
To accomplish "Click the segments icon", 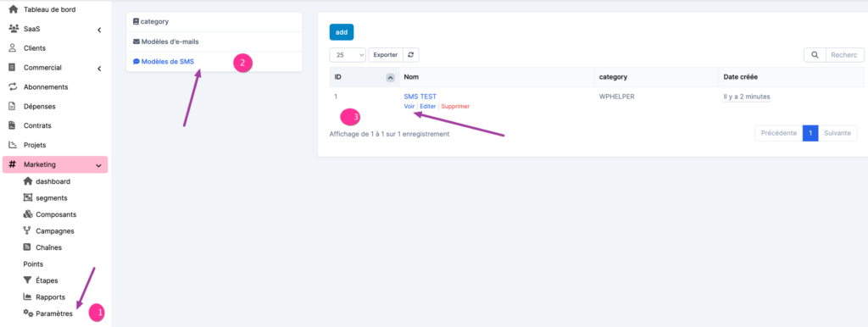I will 28,197.
